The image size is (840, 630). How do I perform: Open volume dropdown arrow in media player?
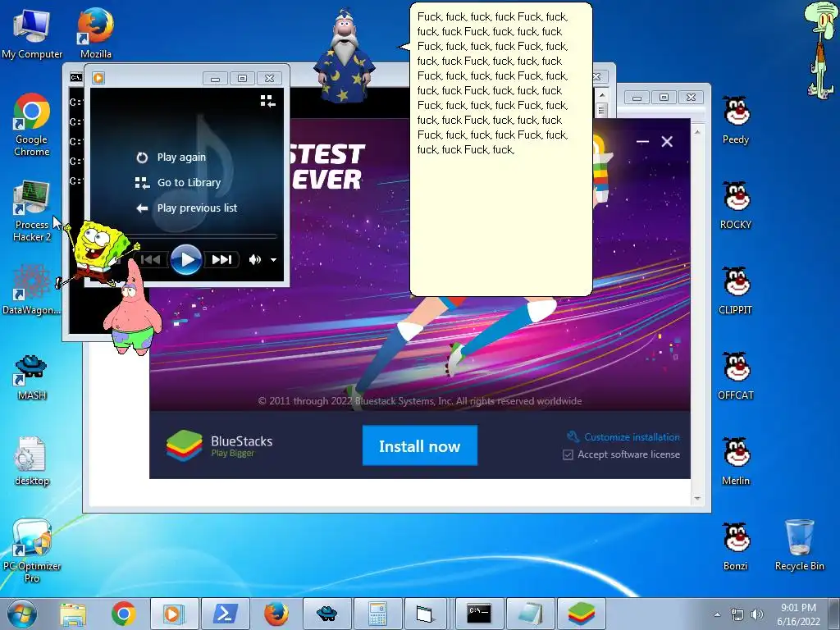click(x=274, y=260)
